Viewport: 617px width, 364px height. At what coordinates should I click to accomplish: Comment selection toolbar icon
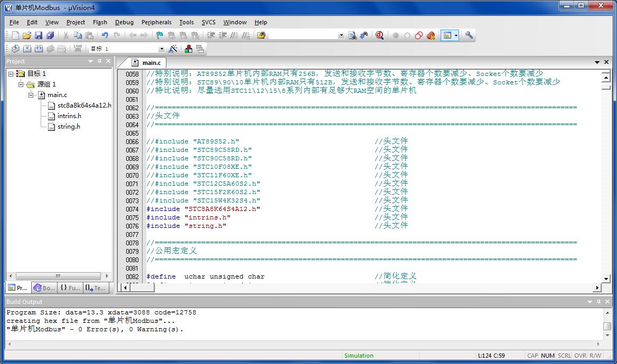[234, 35]
